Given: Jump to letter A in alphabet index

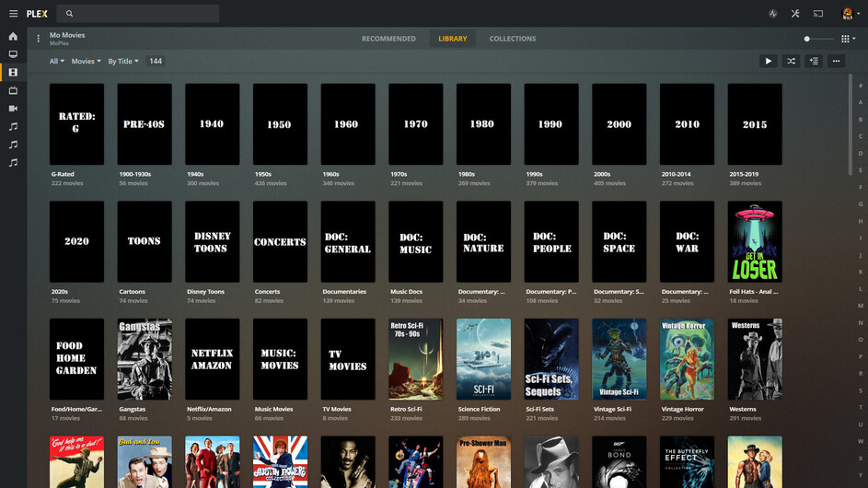Looking at the screenshot, I should (x=861, y=102).
